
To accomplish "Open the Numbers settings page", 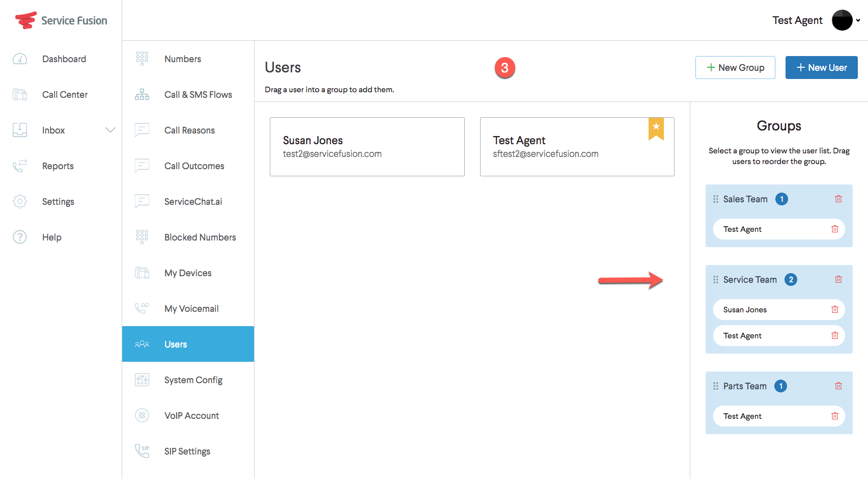I will [183, 59].
